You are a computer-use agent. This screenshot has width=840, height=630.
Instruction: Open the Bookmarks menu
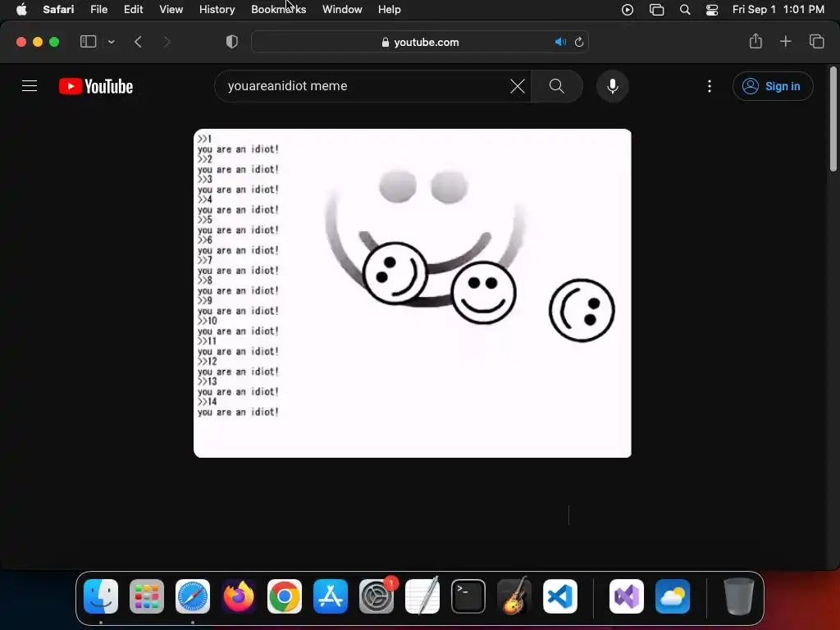click(279, 10)
